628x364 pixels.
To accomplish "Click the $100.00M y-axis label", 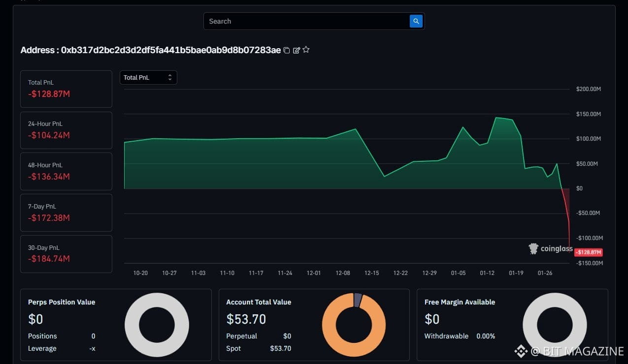I will coord(589,139).
